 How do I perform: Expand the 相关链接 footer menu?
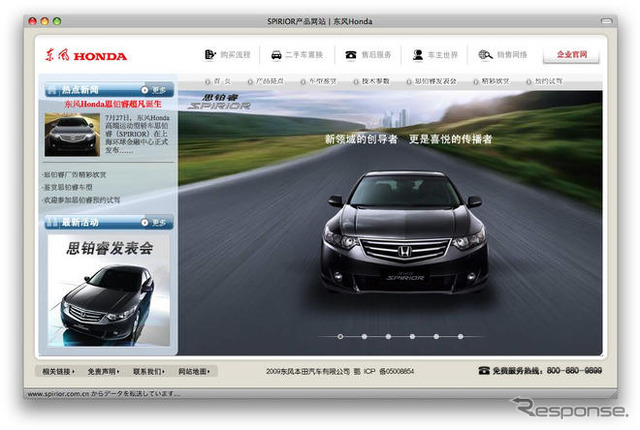(x=58, y=371)
